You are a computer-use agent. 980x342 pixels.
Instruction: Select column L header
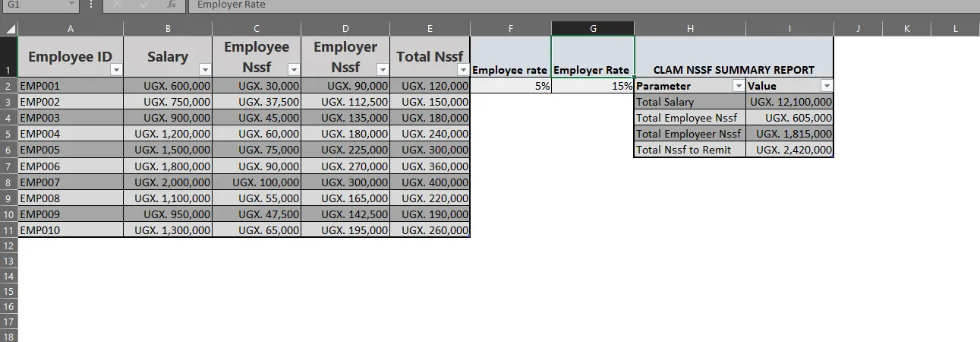956,29
